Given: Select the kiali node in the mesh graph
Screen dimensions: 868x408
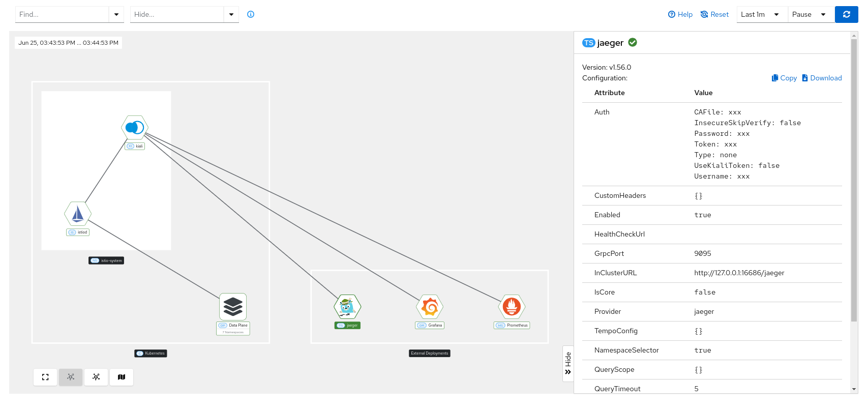Looking at the screenshot, I should point(135,127).
